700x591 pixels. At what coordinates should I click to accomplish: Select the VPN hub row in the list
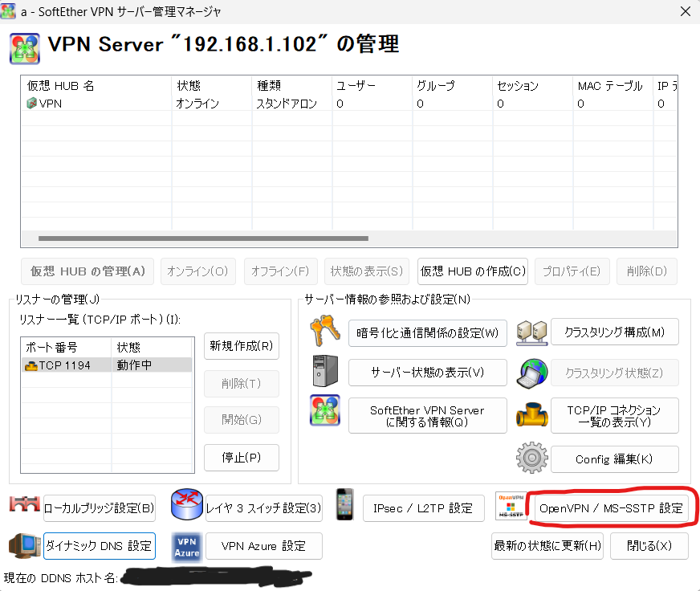(348, 104)
